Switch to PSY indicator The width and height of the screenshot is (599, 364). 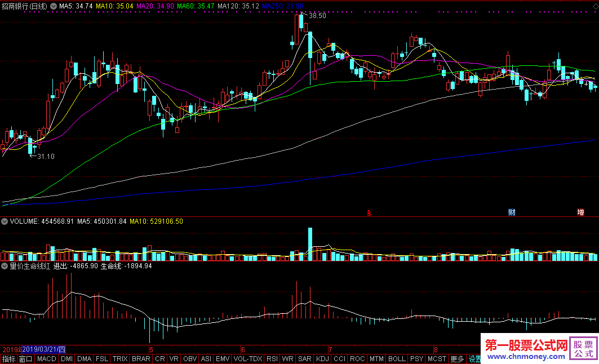[416, 359]
